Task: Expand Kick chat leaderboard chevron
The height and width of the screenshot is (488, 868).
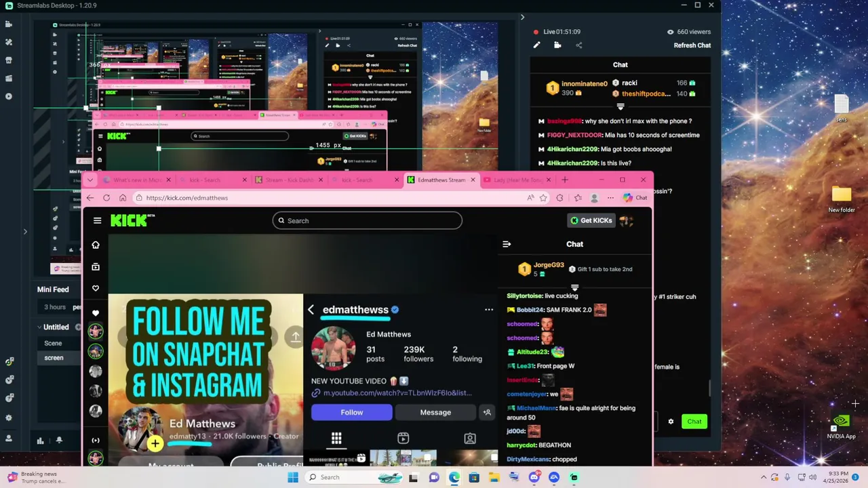Action: point(574,287)
